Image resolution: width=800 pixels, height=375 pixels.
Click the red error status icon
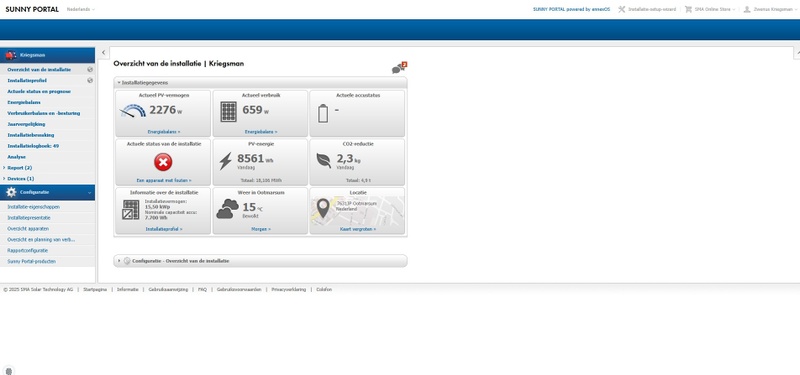coord(163,162)
